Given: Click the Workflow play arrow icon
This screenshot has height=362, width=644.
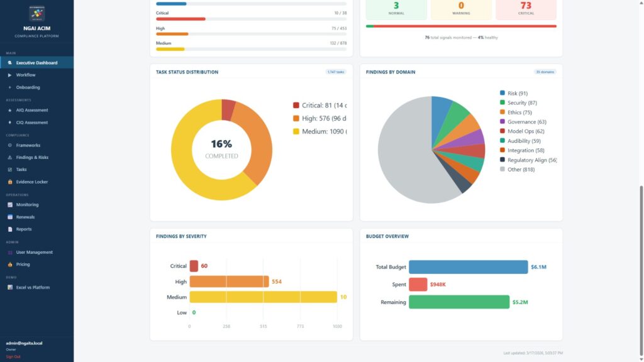Looking at the screenshot, I should (x=9, y=75).
